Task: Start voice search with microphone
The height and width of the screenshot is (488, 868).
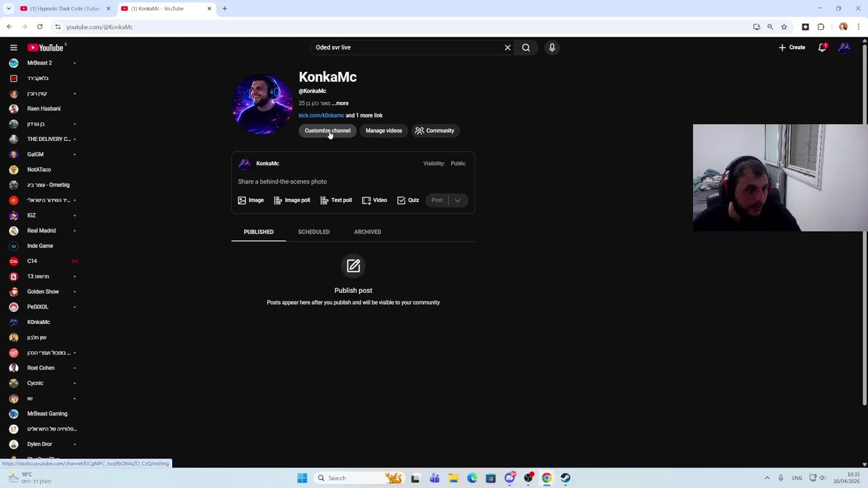Action: point(552,47)
